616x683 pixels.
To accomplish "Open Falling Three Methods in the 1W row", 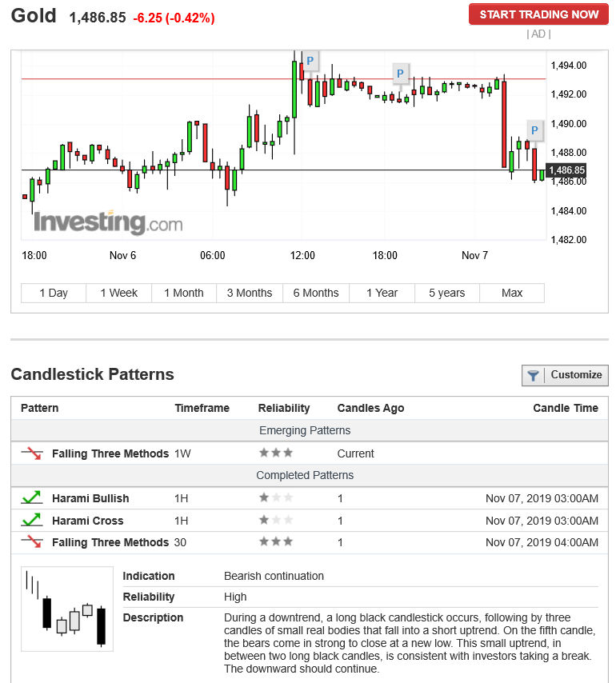I will point(110,453).
